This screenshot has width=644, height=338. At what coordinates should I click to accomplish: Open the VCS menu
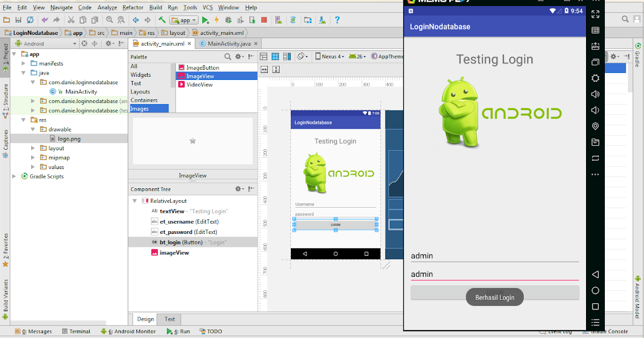point(208,8)
